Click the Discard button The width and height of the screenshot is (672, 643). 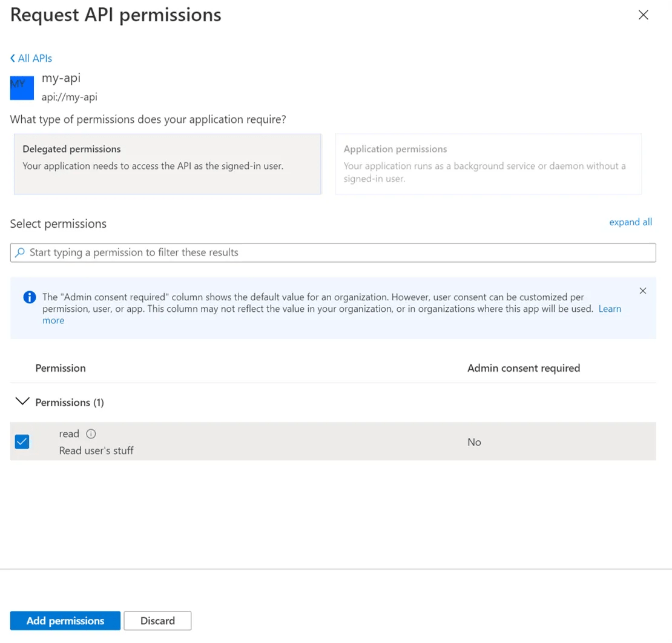(158, 621)
